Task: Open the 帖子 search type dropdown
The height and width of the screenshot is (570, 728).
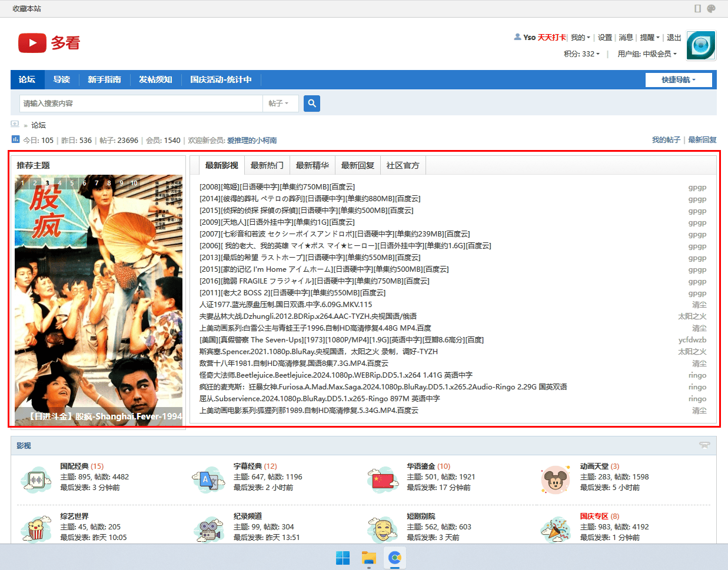Action: (x=279, y=104)
